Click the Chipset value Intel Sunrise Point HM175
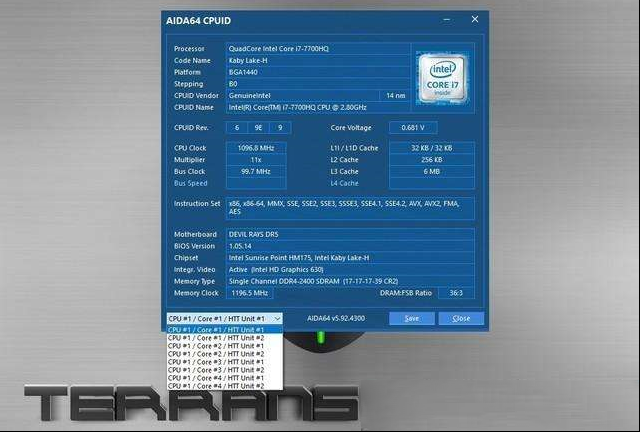This screenshot has width=640, height=432. (x=350, y=258)
